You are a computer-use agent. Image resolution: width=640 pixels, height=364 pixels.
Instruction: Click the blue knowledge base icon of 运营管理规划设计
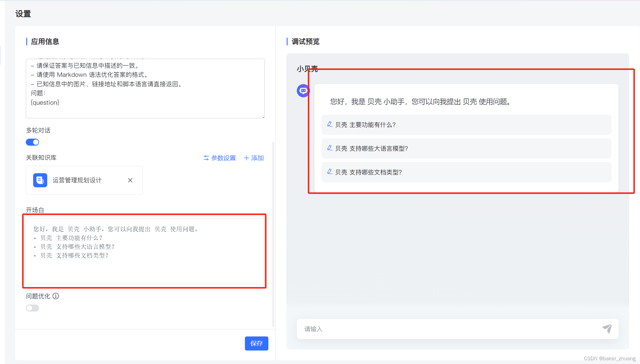[40, 180]
